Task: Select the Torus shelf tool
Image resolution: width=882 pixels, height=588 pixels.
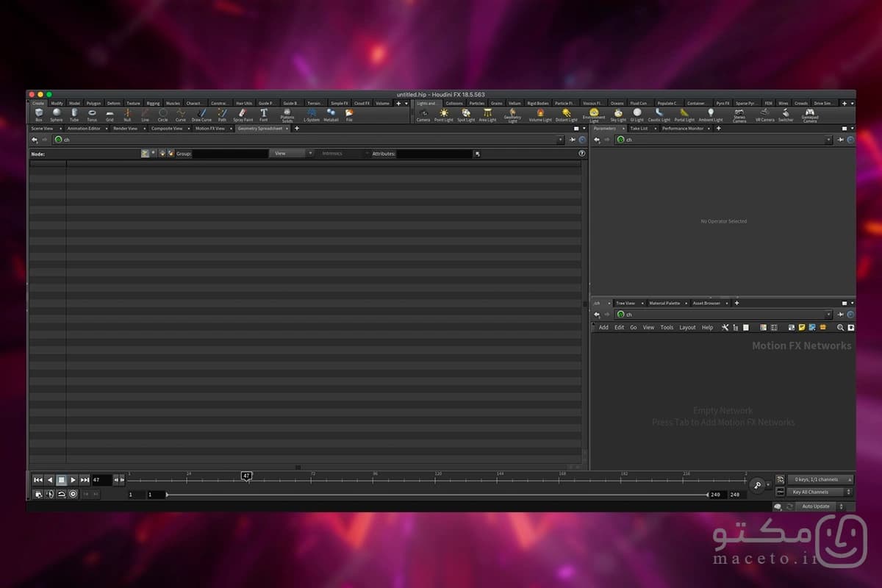Action: click(x=92, y=115)
